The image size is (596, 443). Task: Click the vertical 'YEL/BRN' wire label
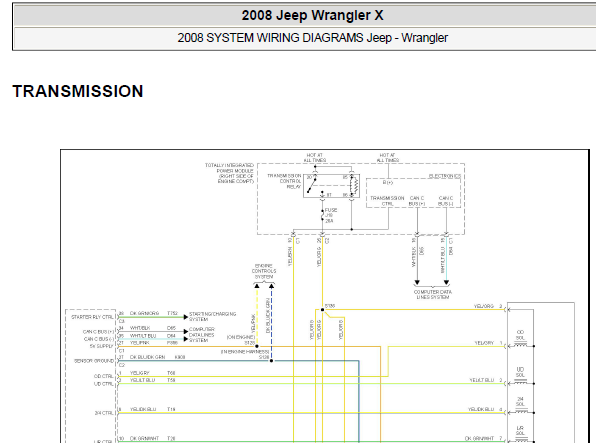click(290, 257)
